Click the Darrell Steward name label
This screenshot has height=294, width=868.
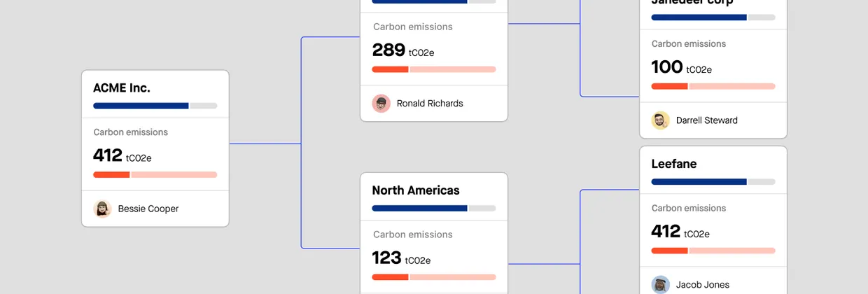(706, 120)
